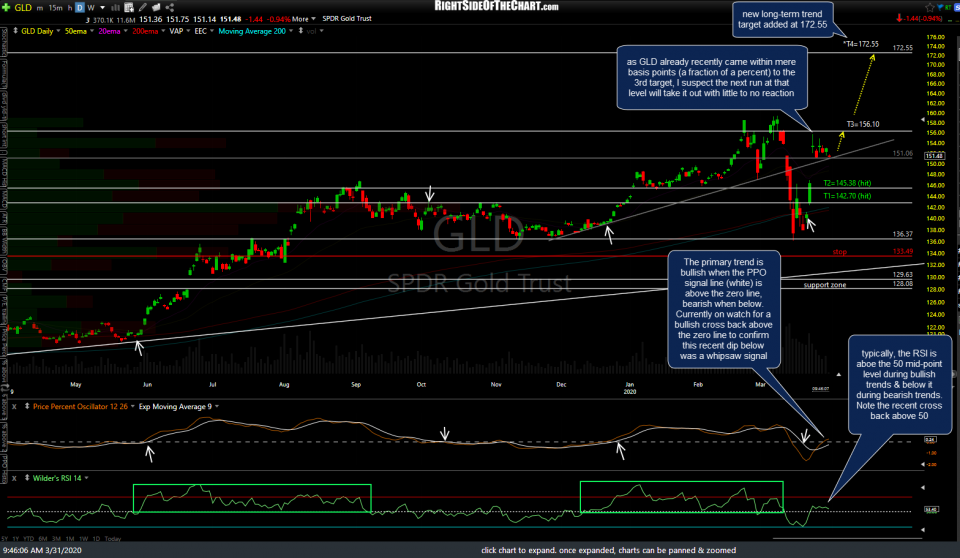Close the Price Percent Oscillator pane
The image size is (960, 558).
[x=14, y=407]
